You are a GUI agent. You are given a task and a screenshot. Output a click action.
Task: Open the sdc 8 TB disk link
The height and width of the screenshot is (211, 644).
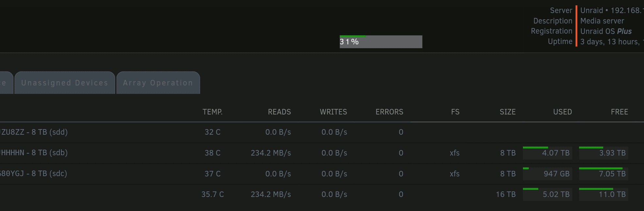tap(33, 173)
